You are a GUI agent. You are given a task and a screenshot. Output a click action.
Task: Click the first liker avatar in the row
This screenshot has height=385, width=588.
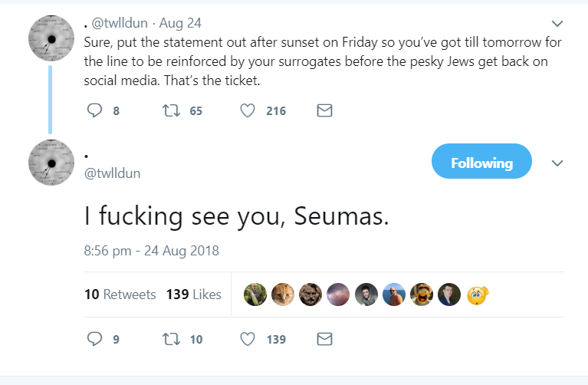tap(255, 295)
